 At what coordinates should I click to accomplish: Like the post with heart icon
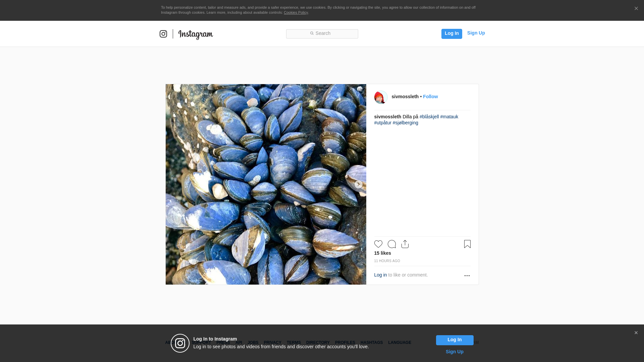378,244
